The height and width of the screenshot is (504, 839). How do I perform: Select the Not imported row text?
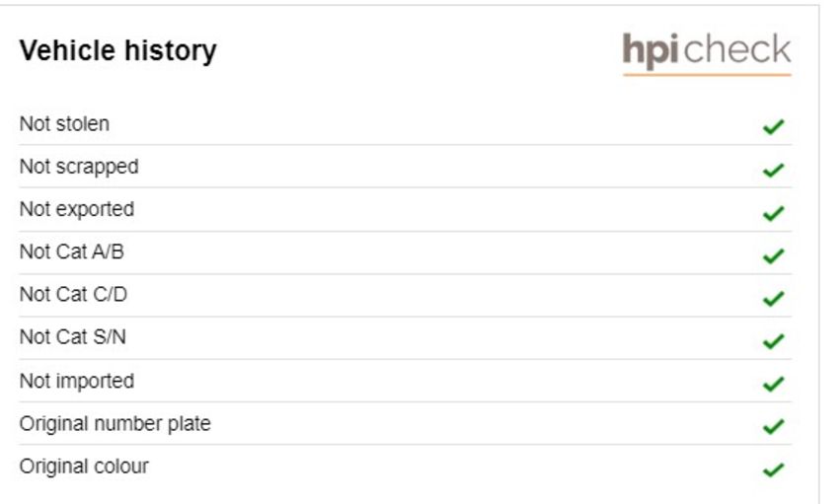coord(77,381)
